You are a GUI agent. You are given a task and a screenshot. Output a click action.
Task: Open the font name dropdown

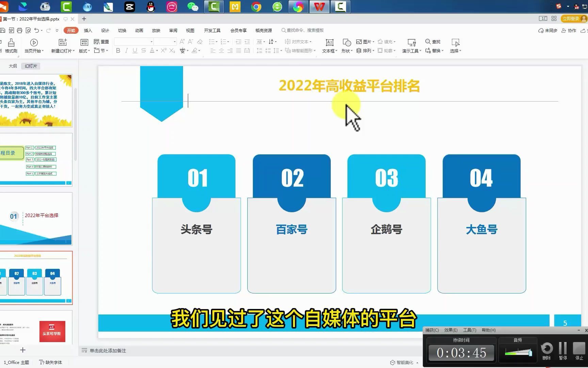click(151, 42)
